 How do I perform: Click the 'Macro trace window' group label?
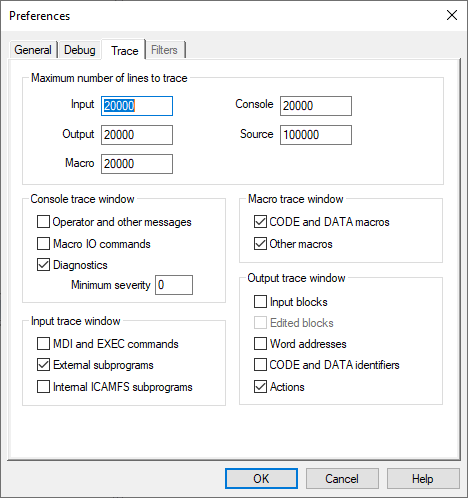point(296,199)
